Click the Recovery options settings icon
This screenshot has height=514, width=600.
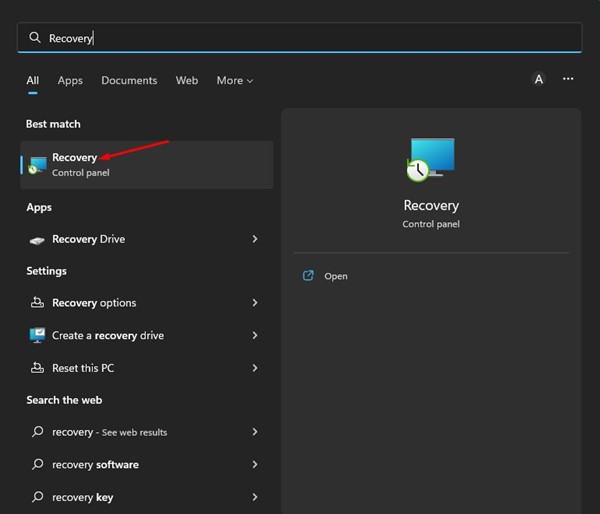(x=38, y=303)
